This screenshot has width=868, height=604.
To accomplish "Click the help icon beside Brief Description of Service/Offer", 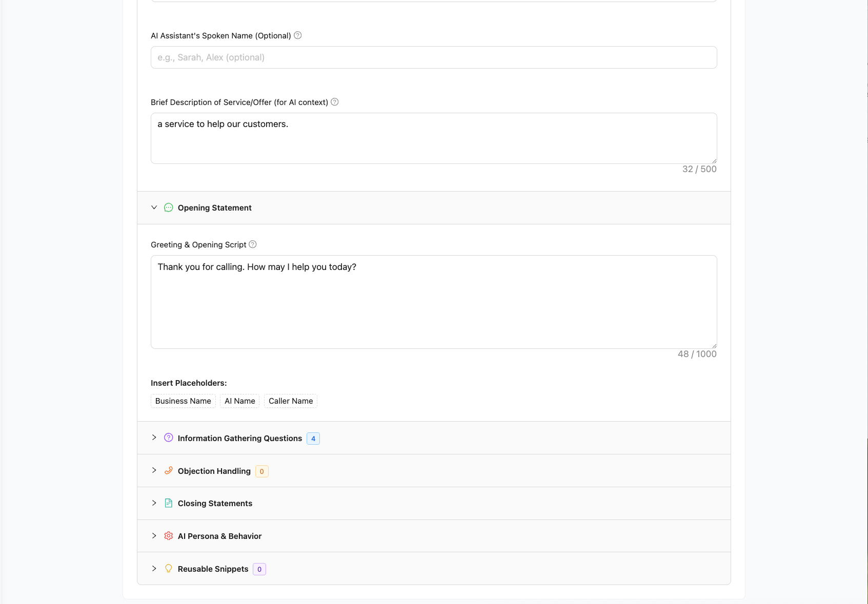I will (334, 102).
